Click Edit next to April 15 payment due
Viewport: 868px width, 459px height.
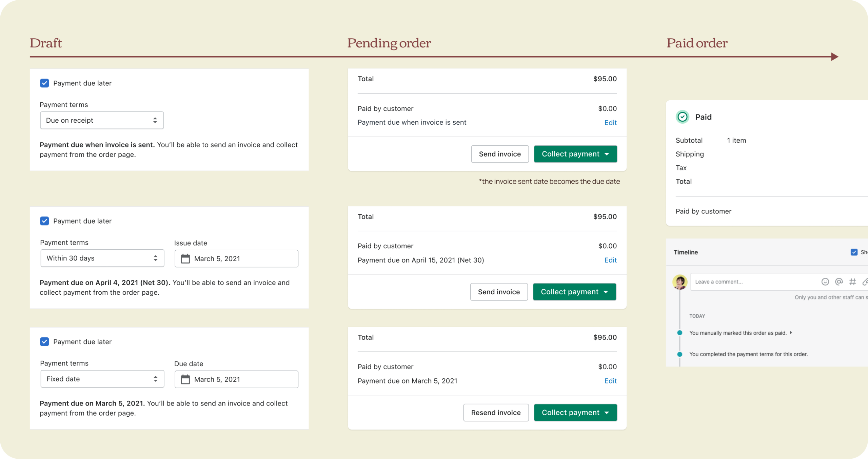(610, 260)
